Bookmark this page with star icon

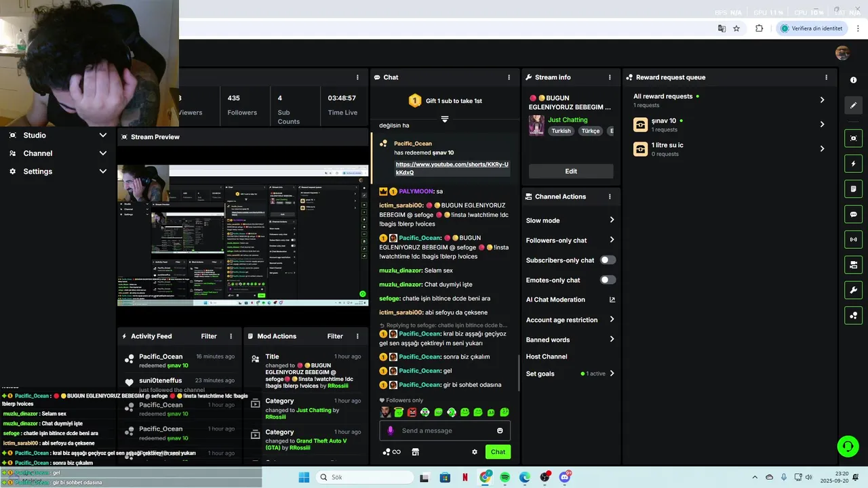pos(736,28)
